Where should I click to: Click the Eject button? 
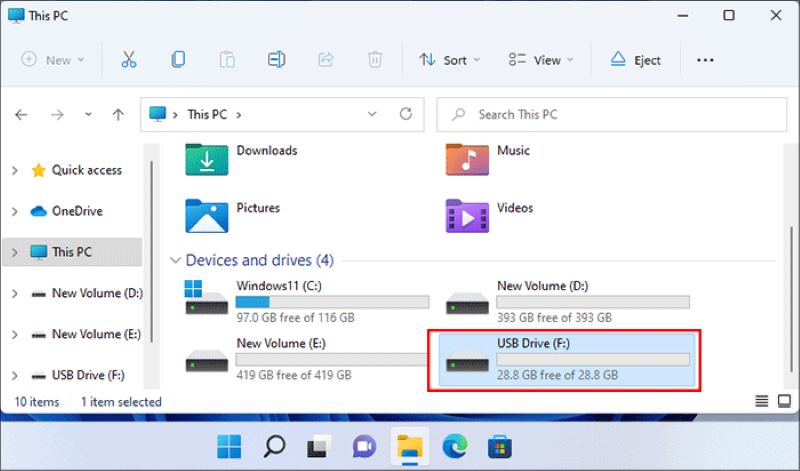coord(635,60)
